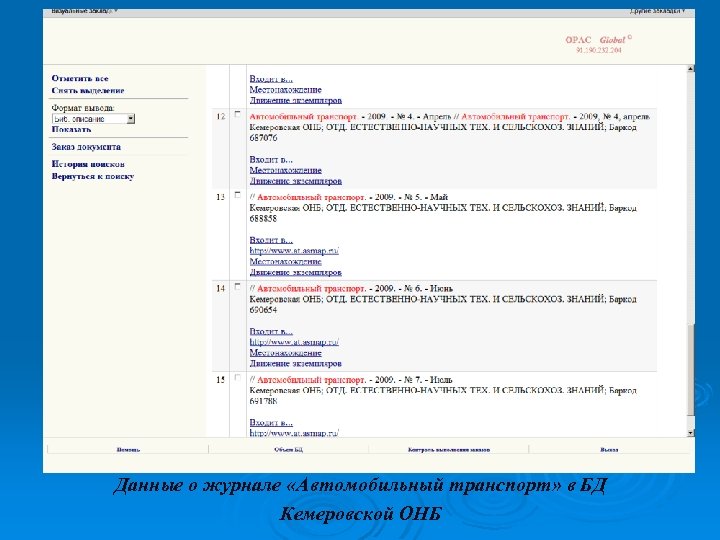Click Вернуться к поиску
720x540 pixels.
click(x=93, y=176)
